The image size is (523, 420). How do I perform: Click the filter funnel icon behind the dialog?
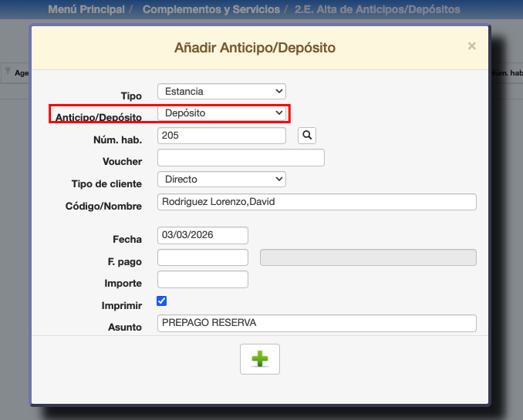8,72
